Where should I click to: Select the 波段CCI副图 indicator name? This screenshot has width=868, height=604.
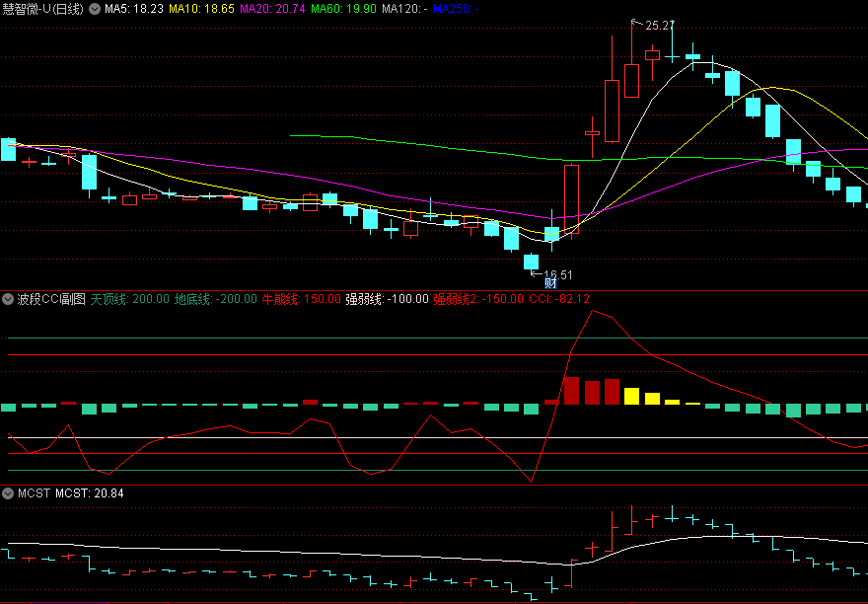51,299
